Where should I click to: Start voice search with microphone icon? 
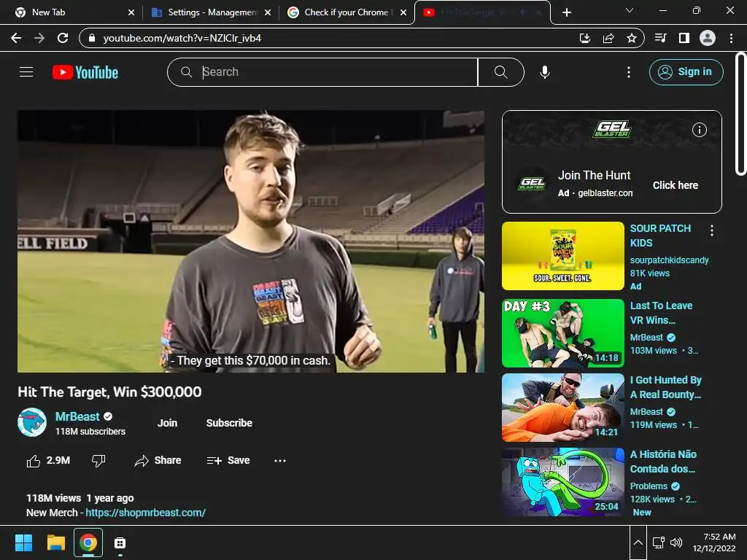pos(545,72)
